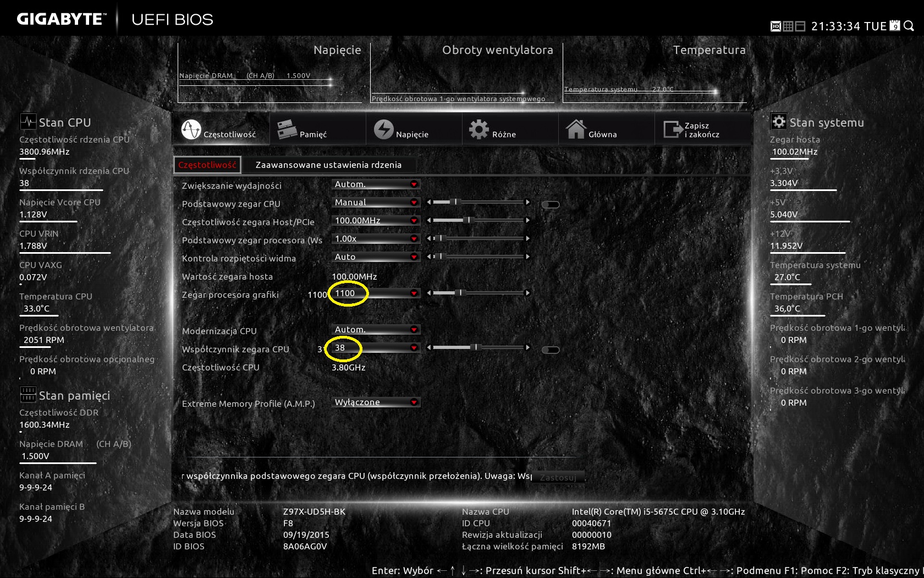Click the Host/PCIe clock frequency slider handle
Image resolution: width=924 pixels, height=578 pixels.
pos(468,221)
